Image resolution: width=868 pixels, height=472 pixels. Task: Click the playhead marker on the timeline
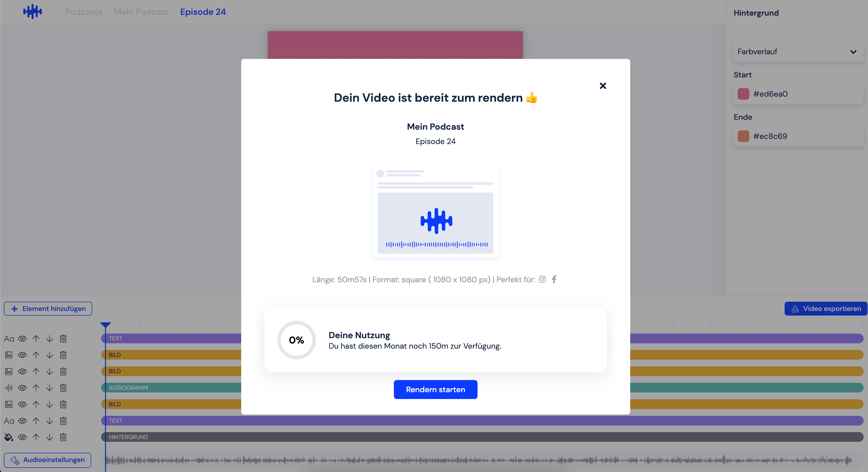point(106,325)
